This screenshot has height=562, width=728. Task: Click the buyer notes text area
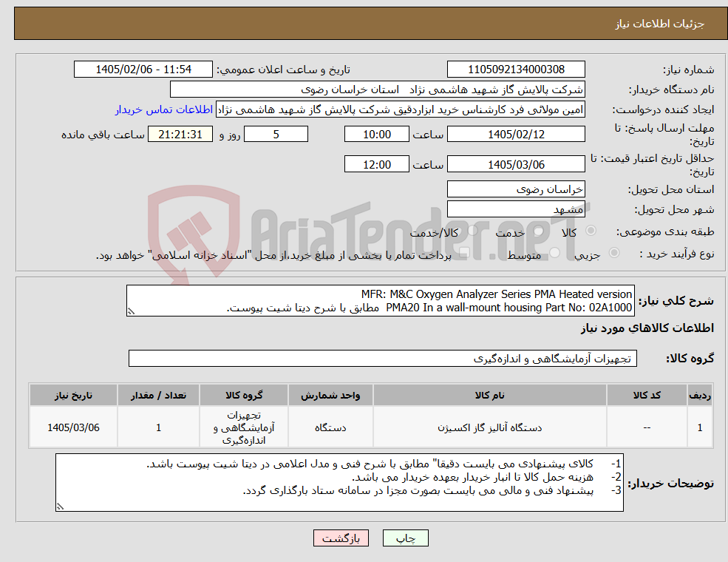point(339,483)
